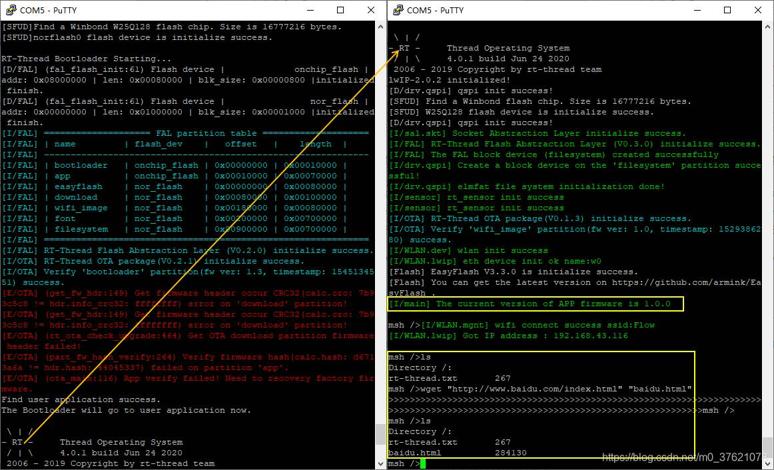Screen dimensions: 774x470
Task: Click 'W25Q128 flash device is initialize success' line
Action: [521, 112]
